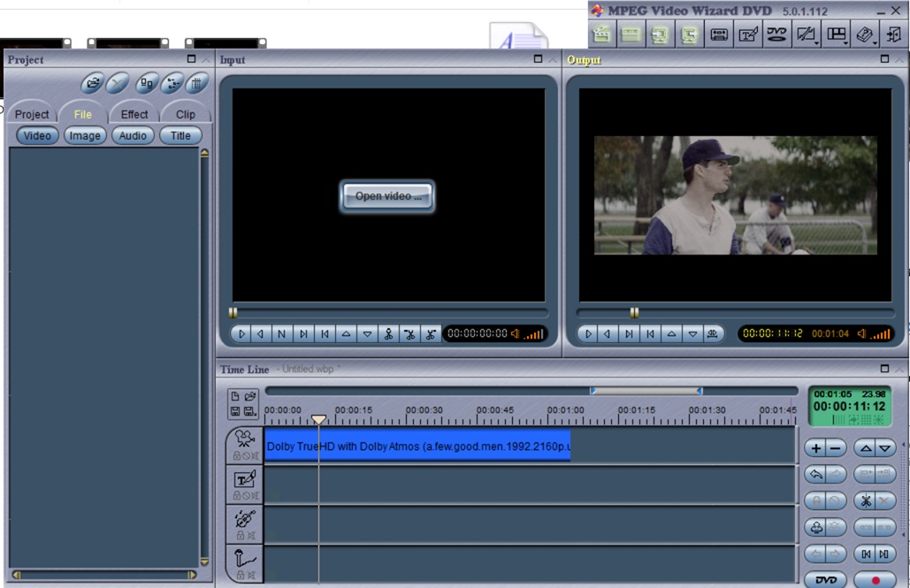Click the video thumbnail in the Output preview

coord(735,195)
